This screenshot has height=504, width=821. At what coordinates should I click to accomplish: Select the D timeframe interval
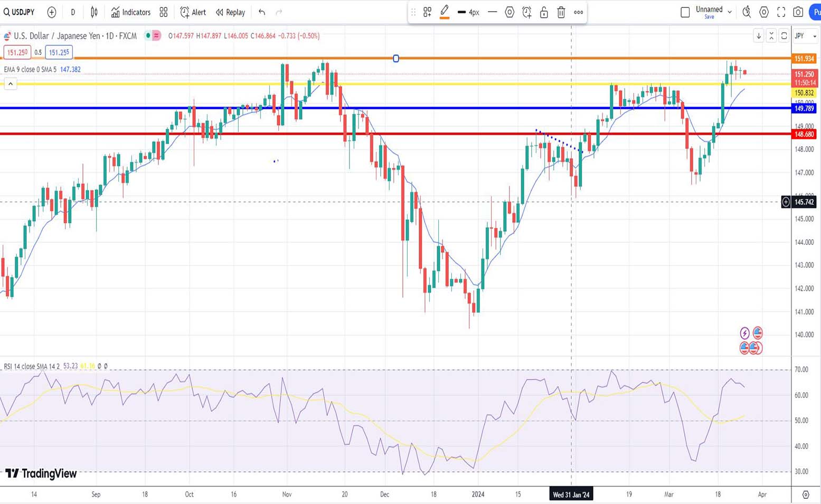(73, 12)
